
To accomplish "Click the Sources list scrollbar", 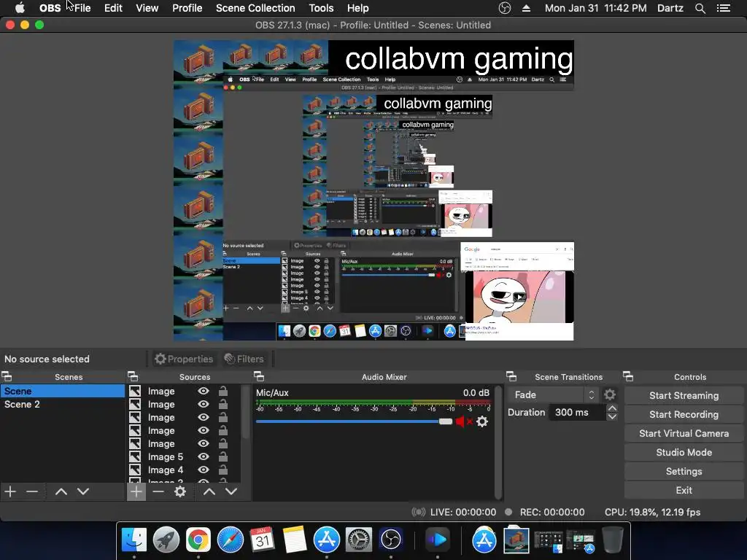I will click(246, 413).
